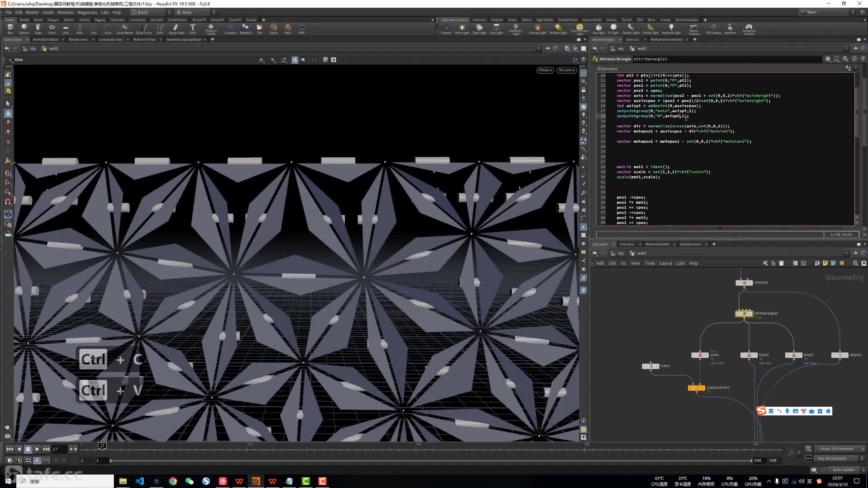
Task: Select the Spiral shelf tool
Action: [x=274, y=29]
